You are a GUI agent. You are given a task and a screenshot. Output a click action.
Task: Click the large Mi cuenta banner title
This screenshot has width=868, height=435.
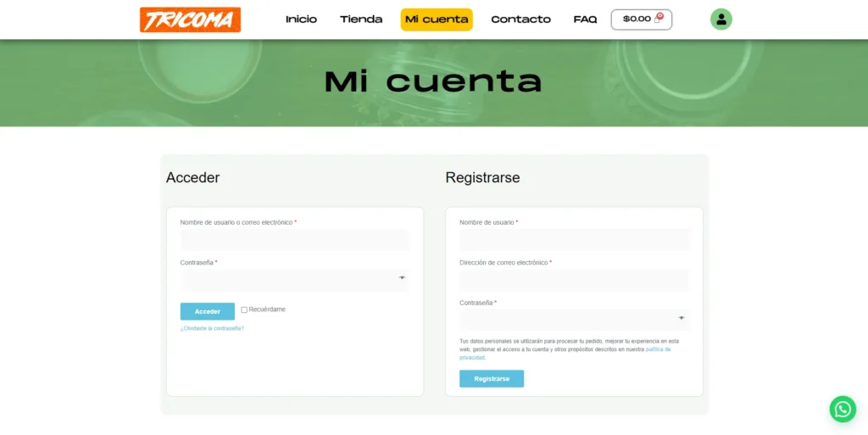pyautogui.click(x=433, y=82)
